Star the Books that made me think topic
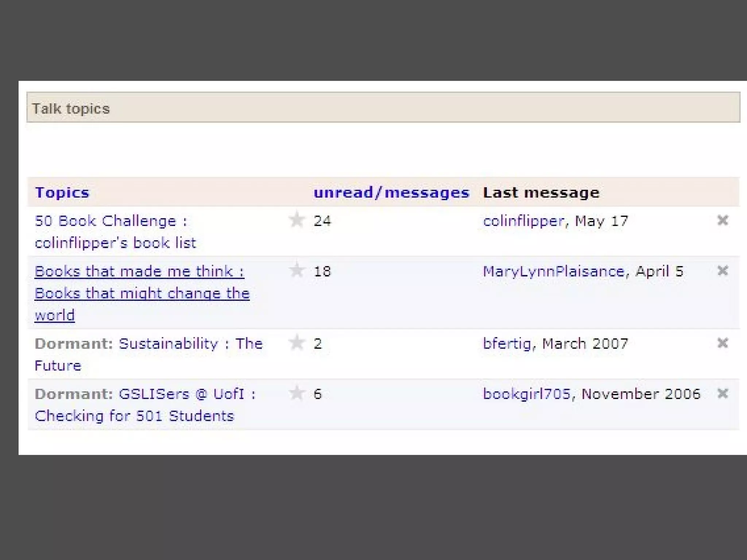 coord(297,270)
